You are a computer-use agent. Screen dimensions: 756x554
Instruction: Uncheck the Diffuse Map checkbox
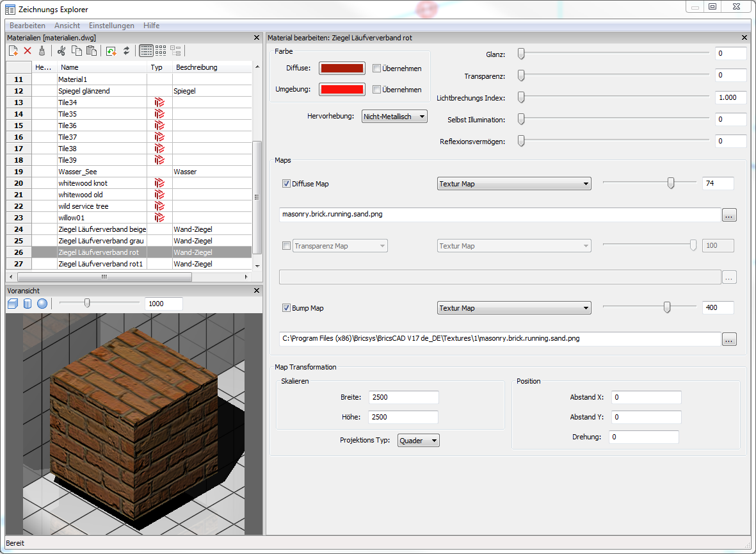coord(286,184)
